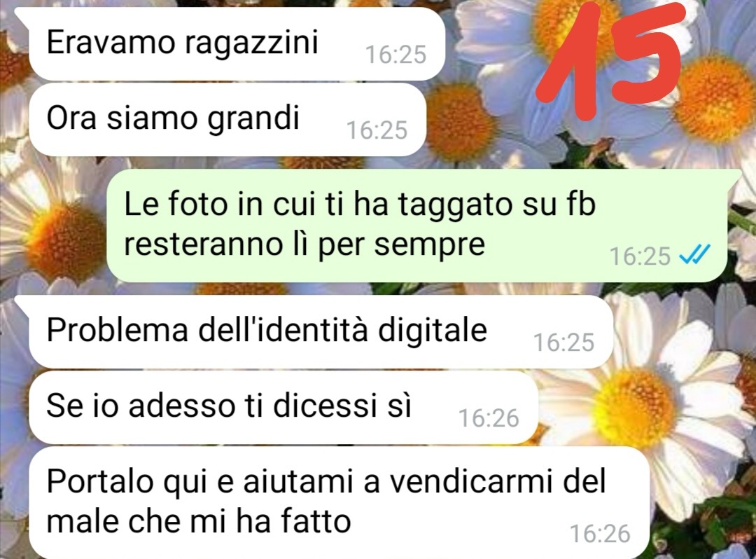Screen dimensions: 756x559
Task: Tap the blue double-check read receipt
Action: (x=694, y=255)
